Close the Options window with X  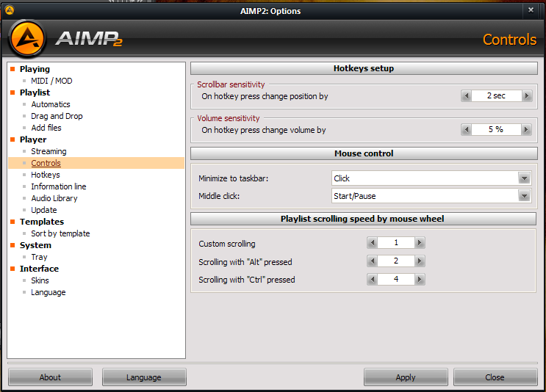(531, 10)
